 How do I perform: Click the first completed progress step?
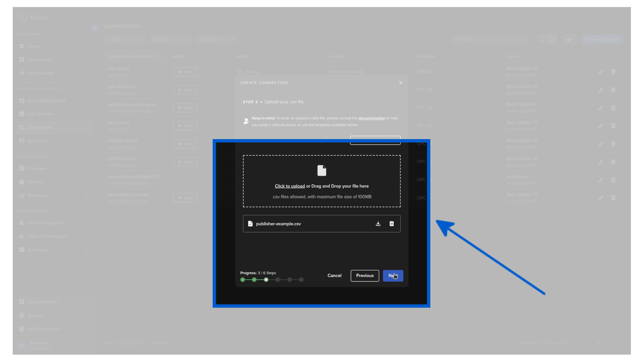(x=243, y=280)
